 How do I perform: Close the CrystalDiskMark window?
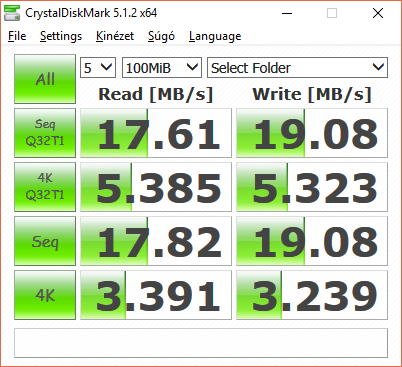(x=378, y=13)
